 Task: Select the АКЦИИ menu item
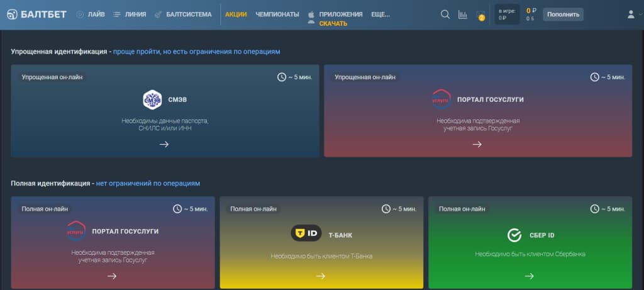point(236,14)
